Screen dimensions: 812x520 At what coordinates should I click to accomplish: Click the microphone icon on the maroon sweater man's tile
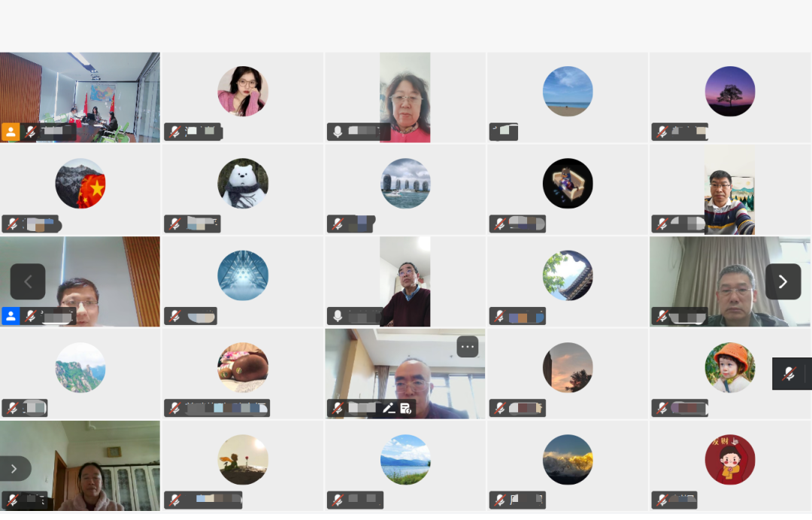[337, 316]
